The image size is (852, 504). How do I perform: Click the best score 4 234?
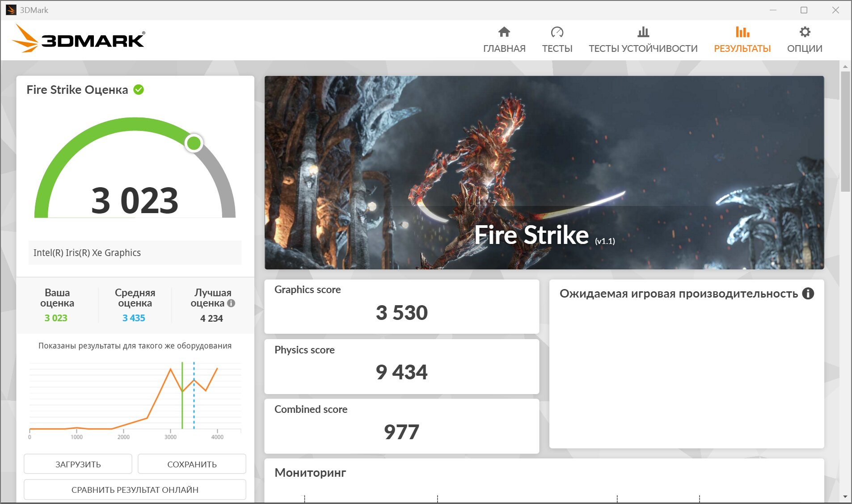(x=211, y=318)
